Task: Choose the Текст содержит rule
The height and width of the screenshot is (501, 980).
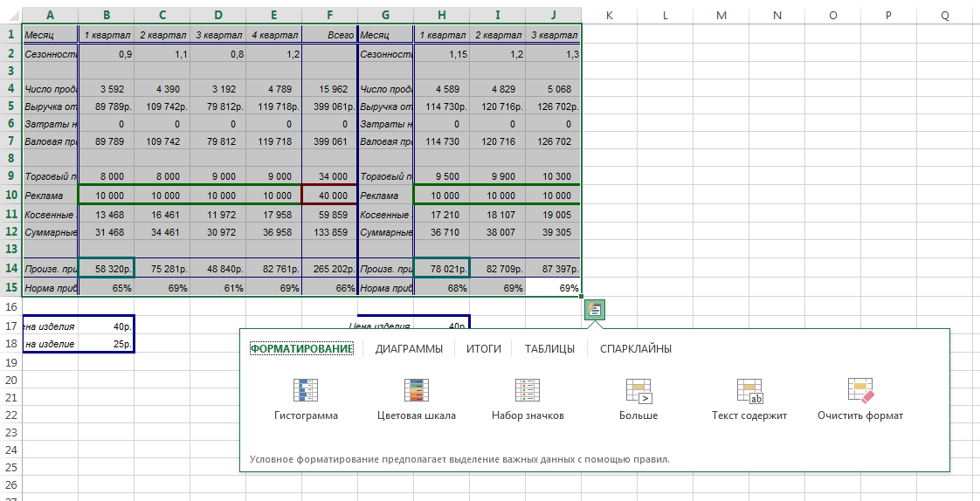Action: tap(749, 400)
